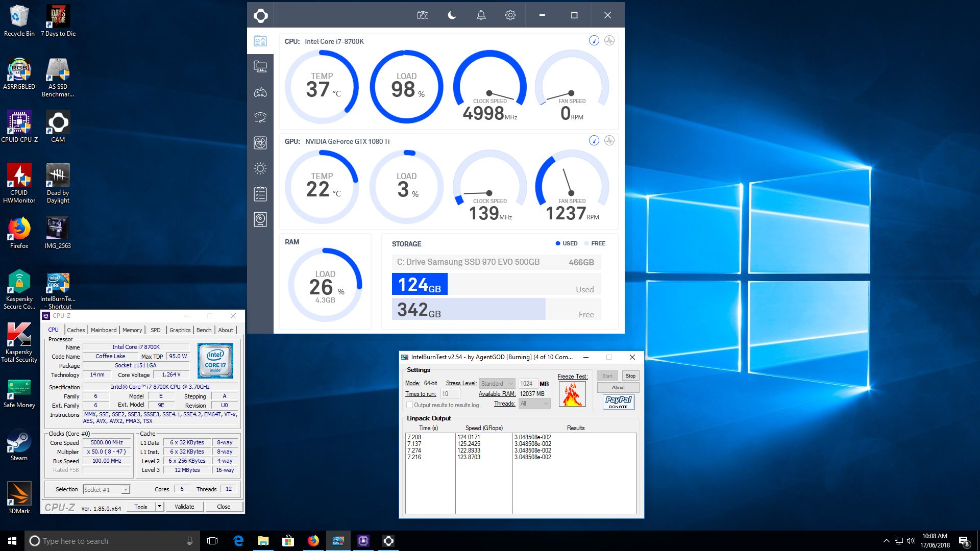Open CPU info circle icon in CAM
This screenshot has height=551, width=980.
[x=594, y=40]
